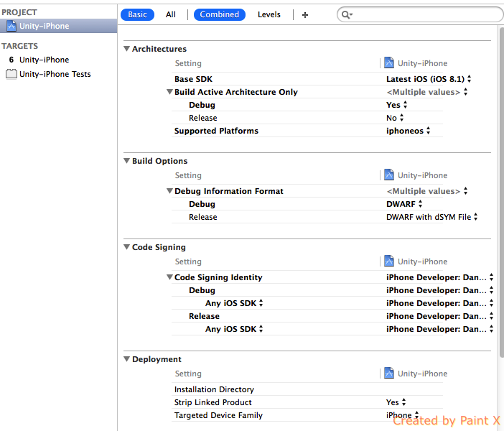Image resolution: width=504 pixels, height=431 pixels.
Task: Open Code Signing Release row identity popup
Action: [x=439, y=316]
